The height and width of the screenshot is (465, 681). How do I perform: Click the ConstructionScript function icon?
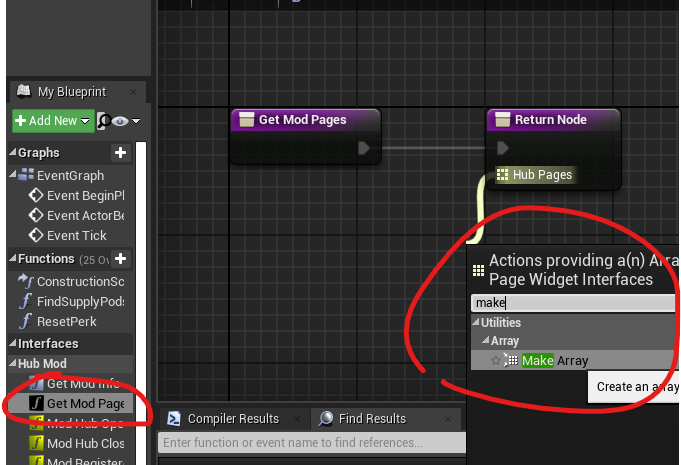tap(26, 281)
